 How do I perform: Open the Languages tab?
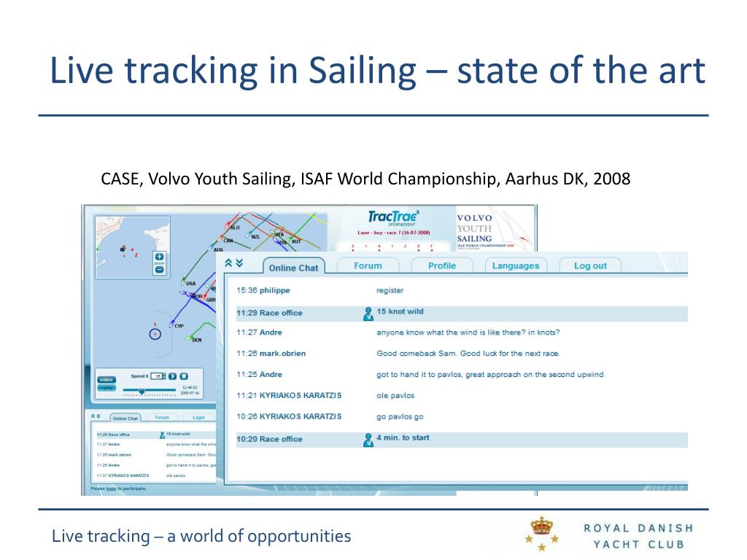click(x=516, y=265)
